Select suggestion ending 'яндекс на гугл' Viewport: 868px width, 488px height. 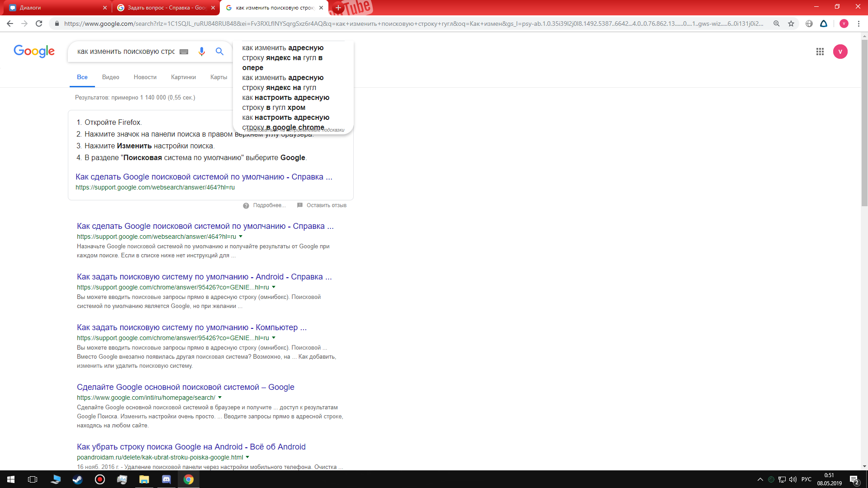(283, 83)
